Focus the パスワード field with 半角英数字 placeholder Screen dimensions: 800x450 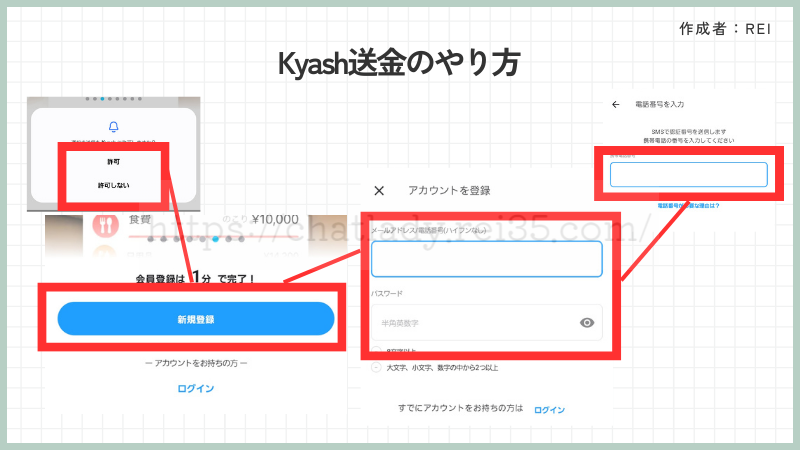(x=487, y=322)
